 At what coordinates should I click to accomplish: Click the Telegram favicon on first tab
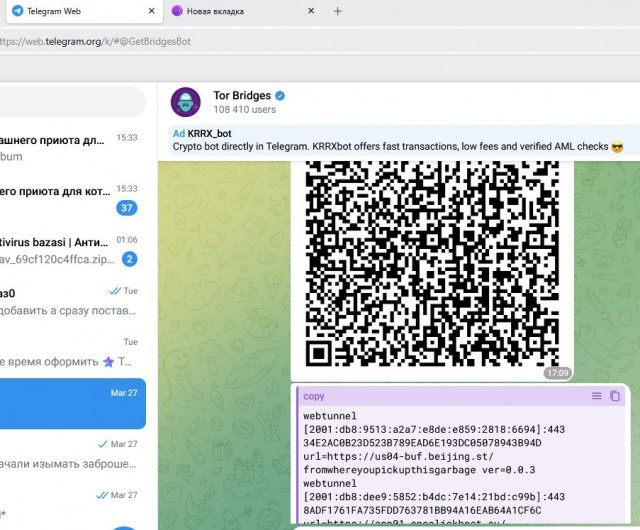click(18, 11)
